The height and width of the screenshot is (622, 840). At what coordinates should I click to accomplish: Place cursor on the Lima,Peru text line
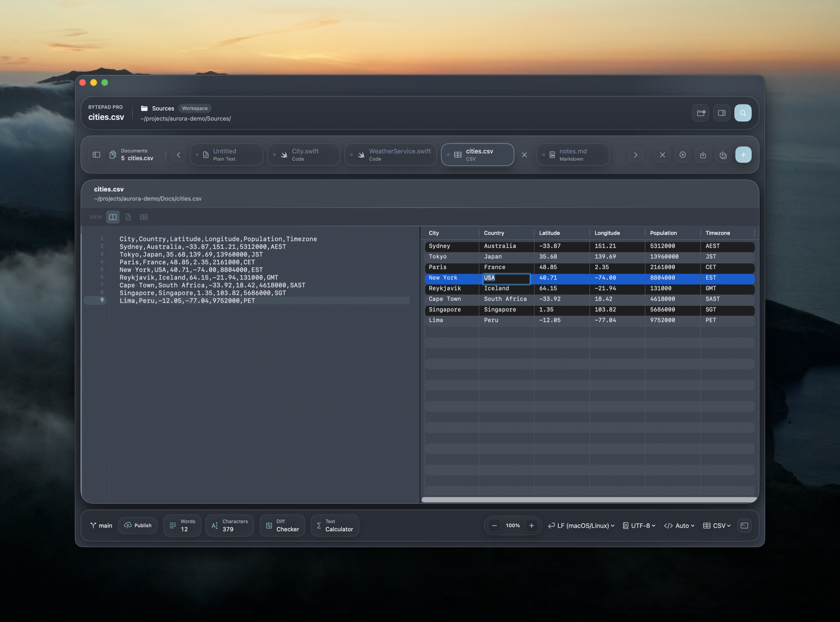(187, 301)
